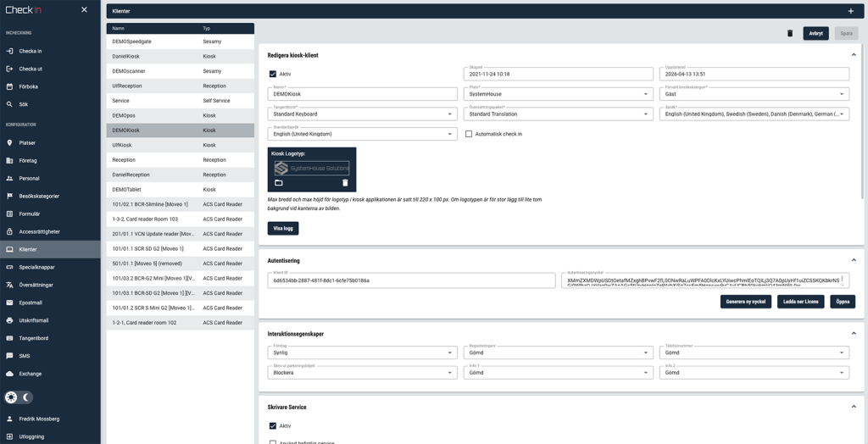The height and width of the screenshot is (444, 868).
Task: Select 1-2-1, Card reader room 102 row
Action: pyautogui.click(x=180, y=322)
